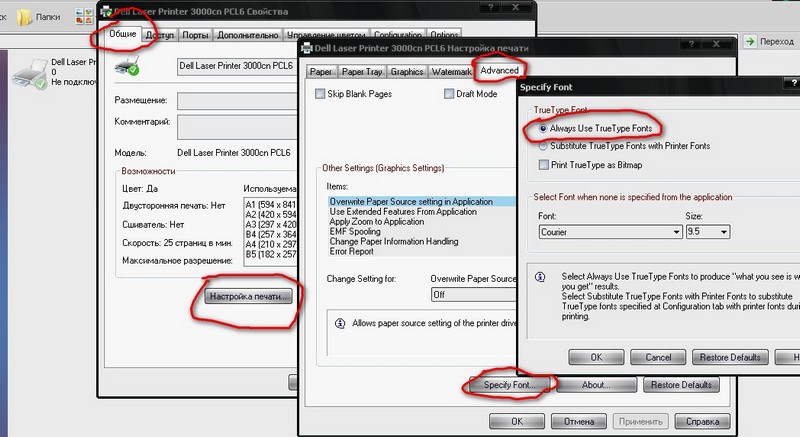Screen dimensions: 800x437
Task: Select EMF Spooling in the Items list
Action: [x=355, y=232]
